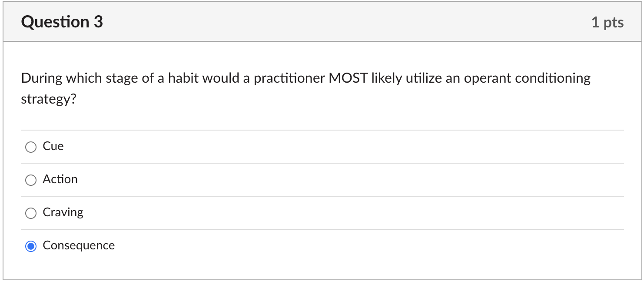644x282 pixels.
Task: Click the Action answer label
Action: point(60,179)
